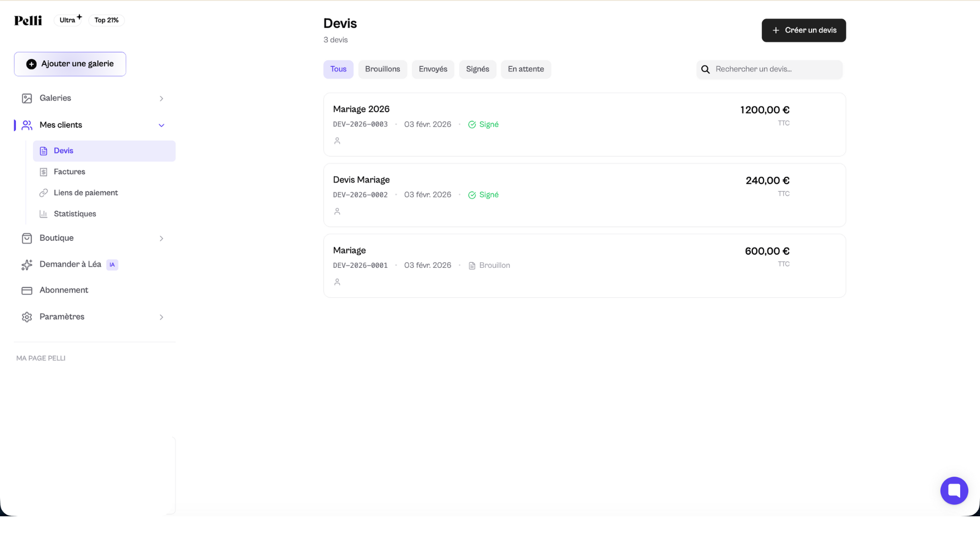The height and width of the screenshot is (551, 980).
Task: Click Ajouter une galerie button
Action: click(70, 64)
